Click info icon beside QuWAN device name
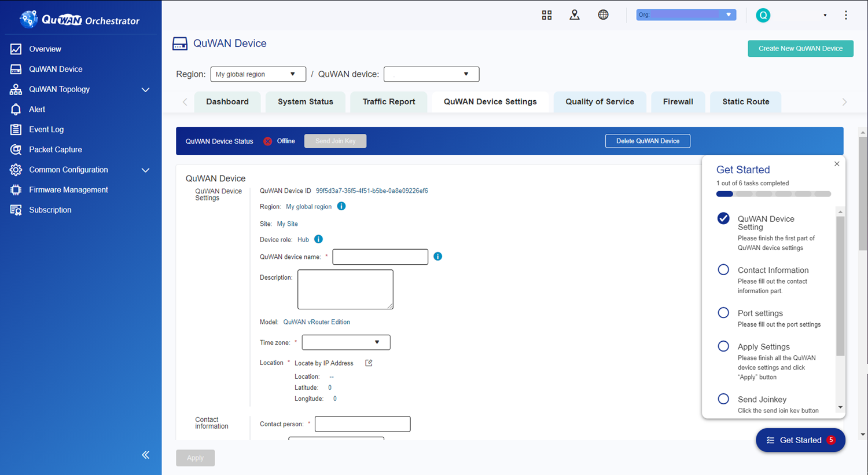The image size is (868, 475). (x=437, y=257)
